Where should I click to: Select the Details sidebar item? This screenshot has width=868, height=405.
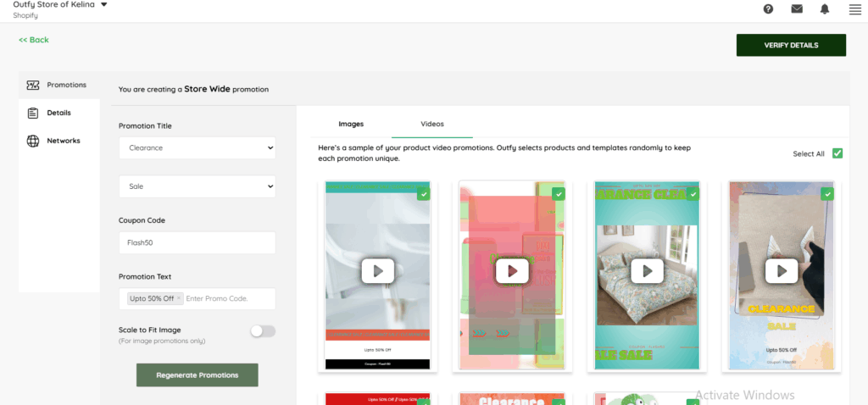58,113
